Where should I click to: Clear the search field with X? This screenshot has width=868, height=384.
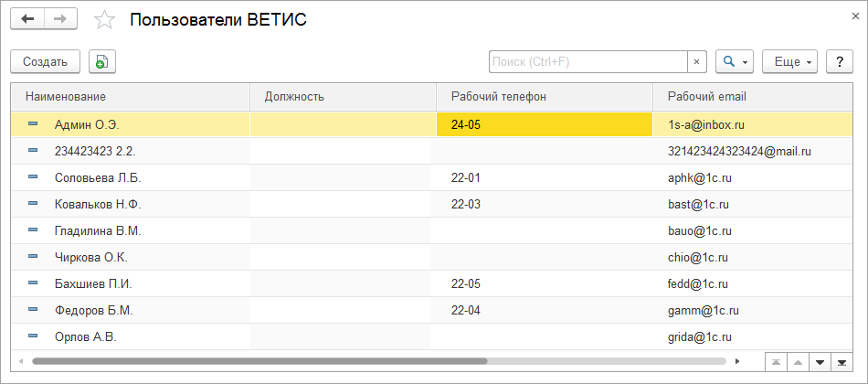696,61
